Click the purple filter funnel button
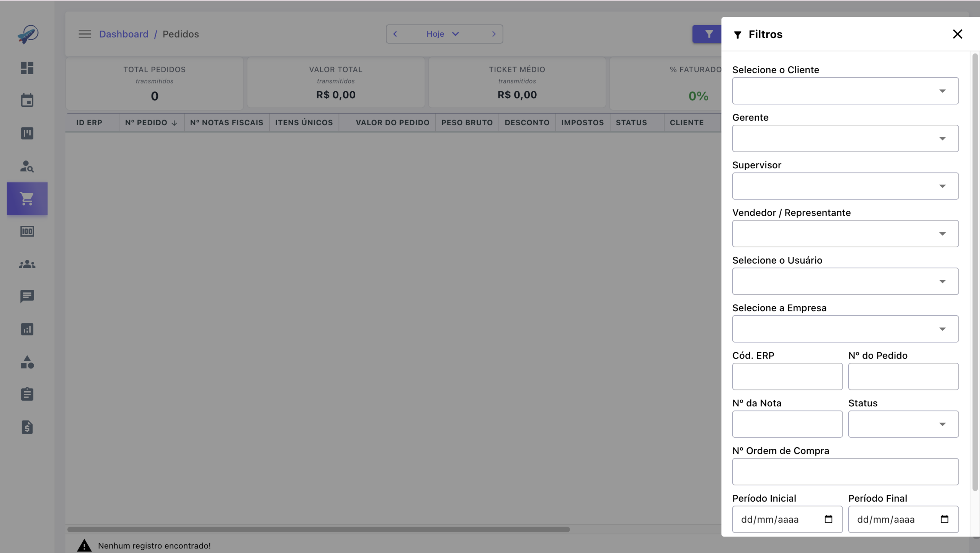Viewport: 980px width, 553px height. [x=707, y=34]
